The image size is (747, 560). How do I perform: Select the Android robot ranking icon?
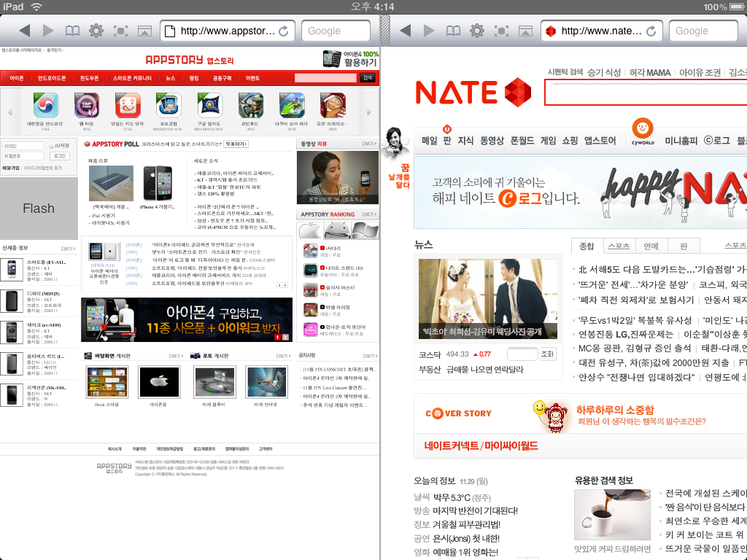pyautogui.click(x=337, y=231)
